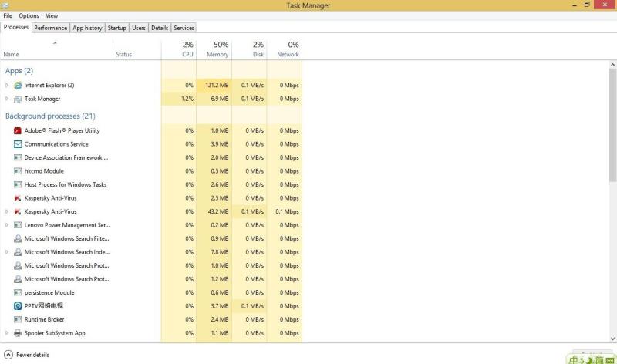Sort by the Name column header

(56, 49)
